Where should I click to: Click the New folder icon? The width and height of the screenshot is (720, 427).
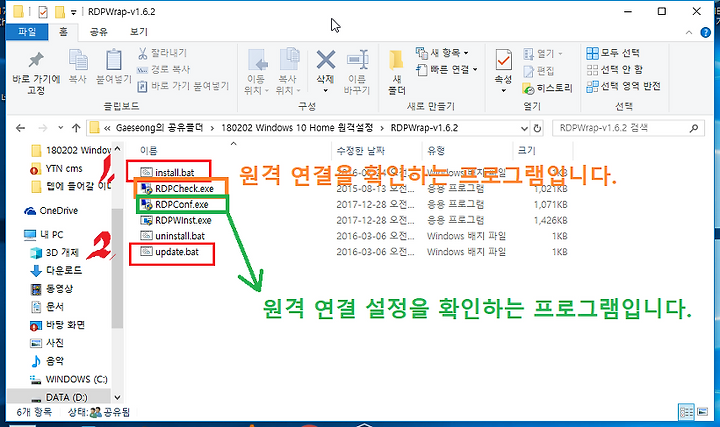coord(396,60)
